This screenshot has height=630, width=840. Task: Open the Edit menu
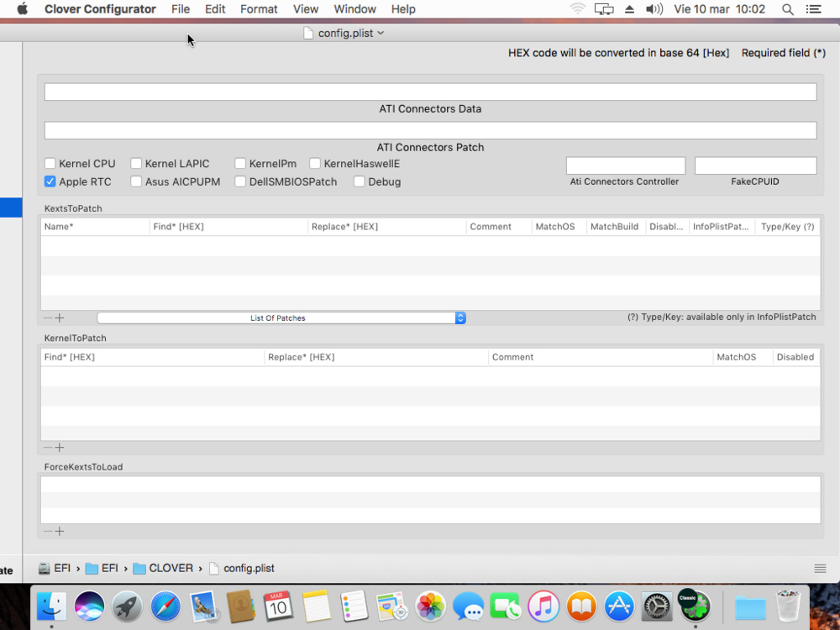215,9
